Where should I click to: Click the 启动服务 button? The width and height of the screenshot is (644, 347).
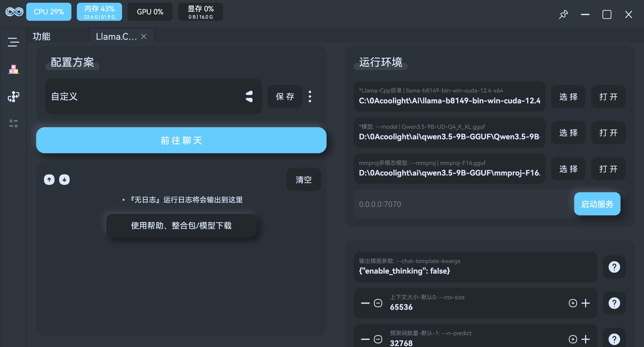tap(597, 204)
